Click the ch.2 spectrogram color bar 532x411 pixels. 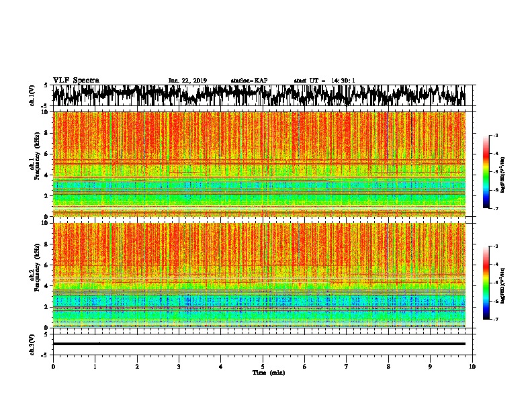(486, 283)
